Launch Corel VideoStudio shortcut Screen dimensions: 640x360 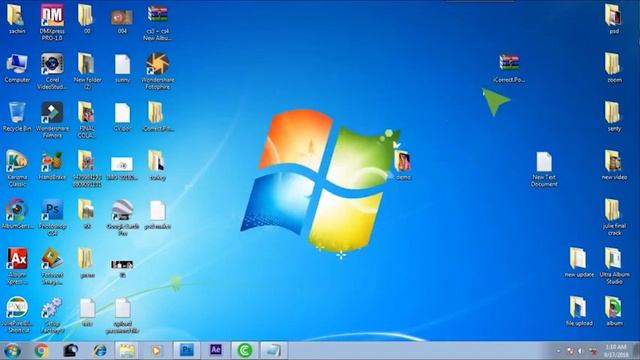point(52,71)
